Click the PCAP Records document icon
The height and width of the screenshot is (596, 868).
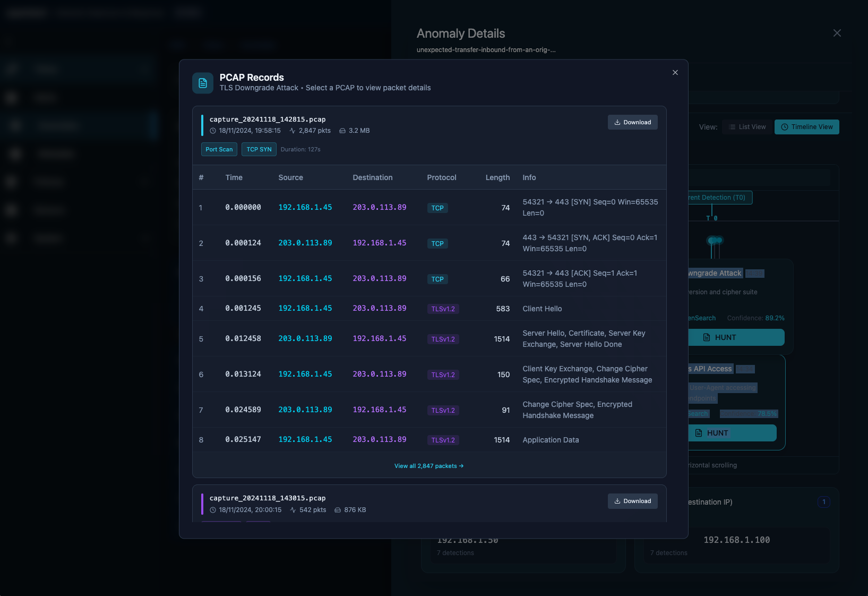[202, 83]
